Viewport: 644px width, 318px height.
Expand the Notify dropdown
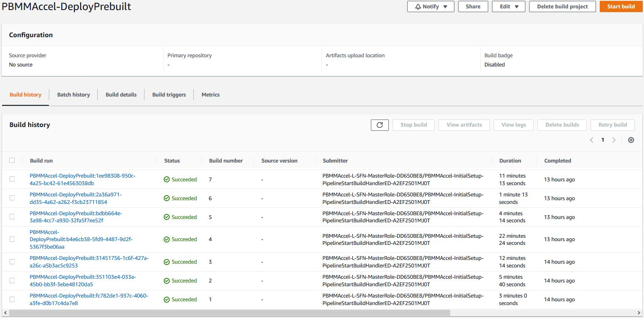pos(431,7)
